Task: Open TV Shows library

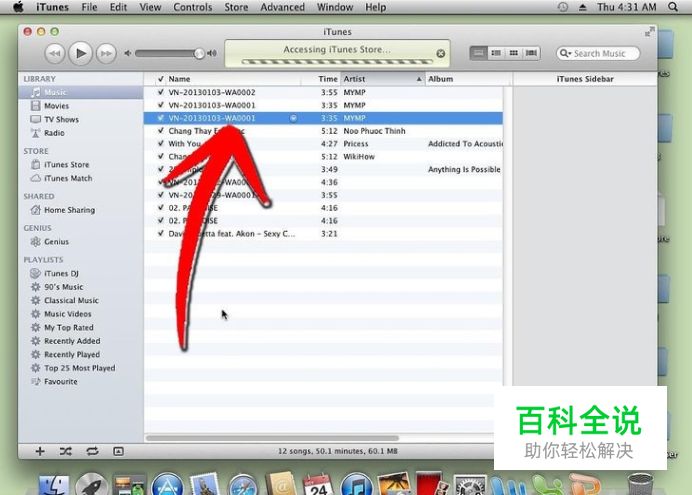Action: tap(81, 120)
